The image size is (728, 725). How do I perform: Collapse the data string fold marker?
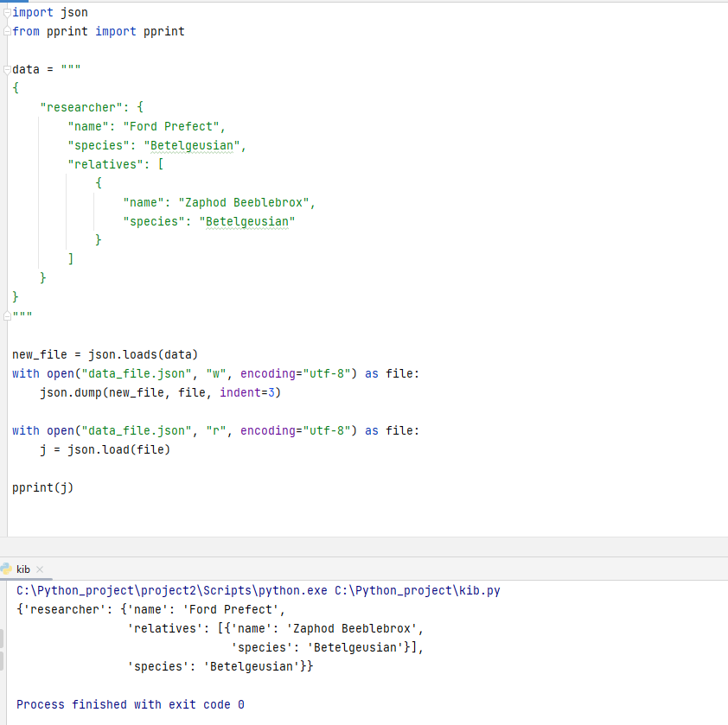tap(7, 70)
